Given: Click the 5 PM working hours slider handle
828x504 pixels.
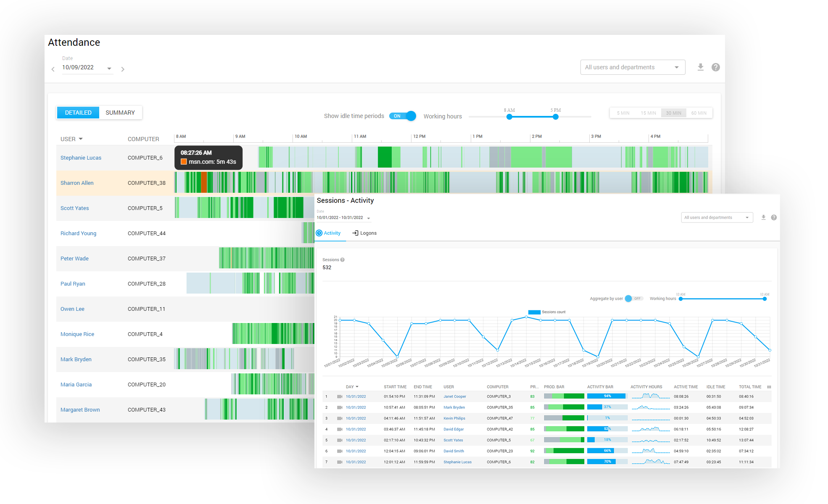Looking at the screenshot, I should (555, 117).
